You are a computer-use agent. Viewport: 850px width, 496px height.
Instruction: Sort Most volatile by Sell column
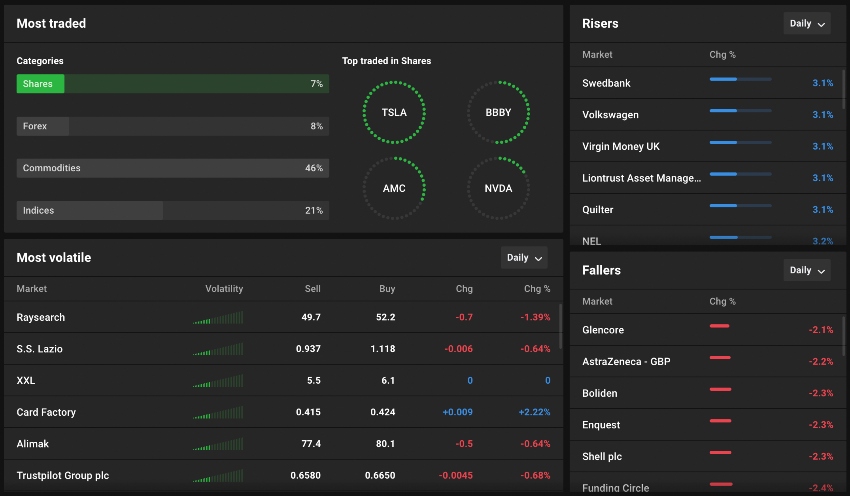coord(312,289)
